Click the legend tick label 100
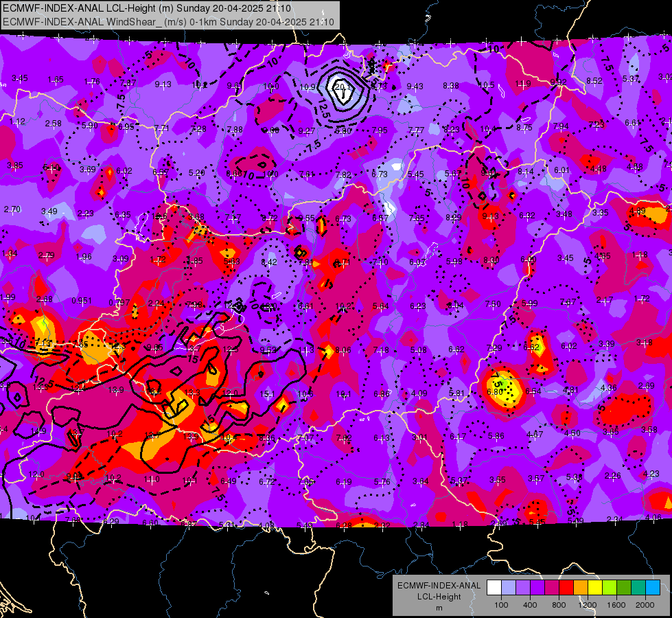Image resolution: width=672 pixels, height=618 pixels. coord(501,605)
